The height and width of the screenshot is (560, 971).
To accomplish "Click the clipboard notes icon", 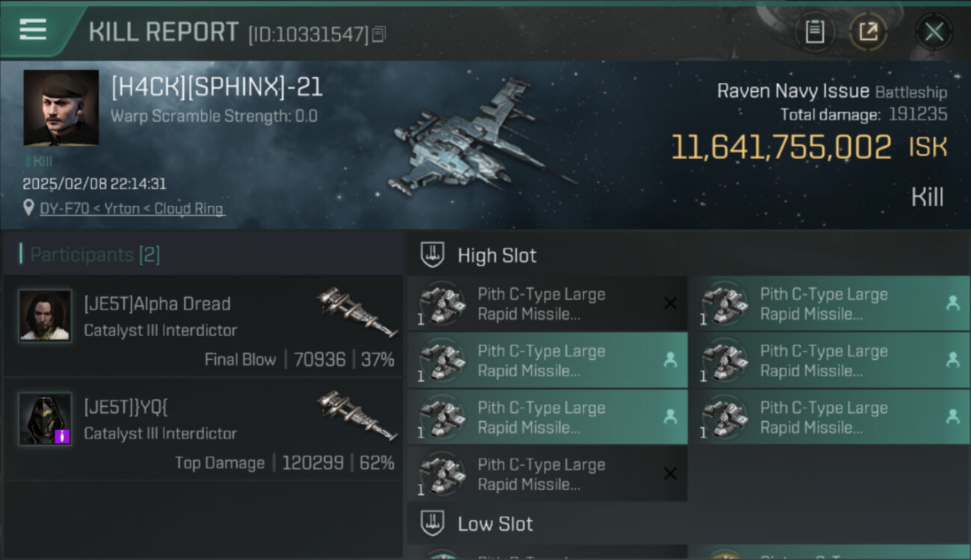I will [x=814, y=32].
